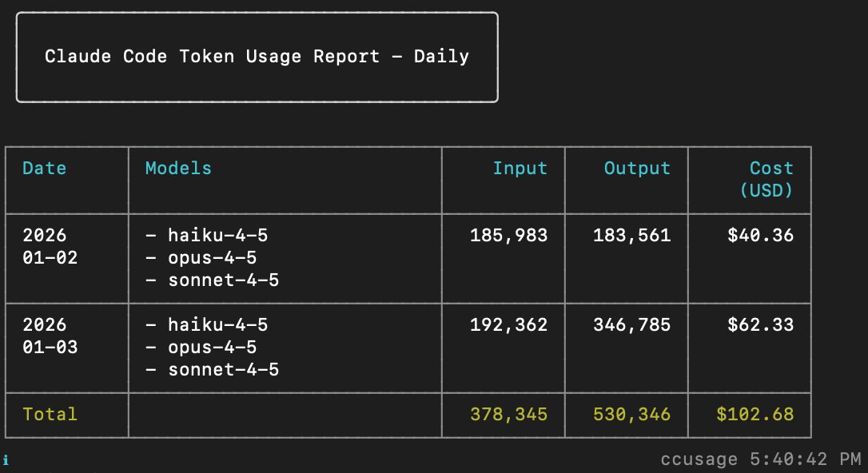
Task: Click the 'ccusage' status text
Action: tap(699, 459)
